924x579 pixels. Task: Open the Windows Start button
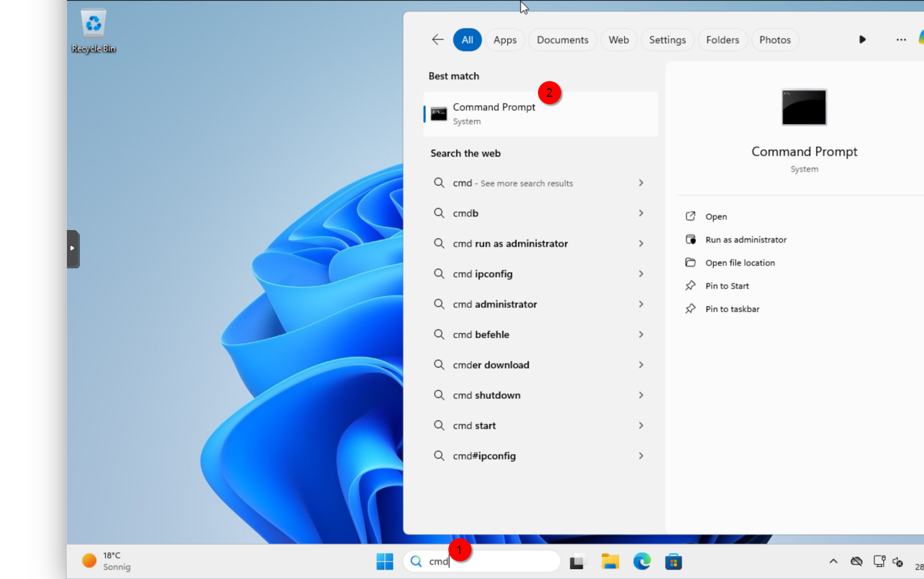pyautogui.click(x=385, y=561)
